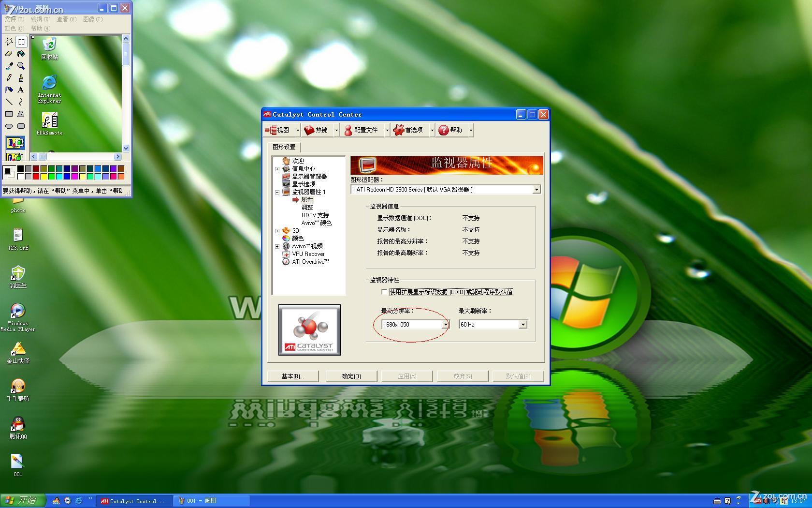812x508 pixels.
Task: Expand the Avivo 视频 tree node
Action: [x=277, y=246]
